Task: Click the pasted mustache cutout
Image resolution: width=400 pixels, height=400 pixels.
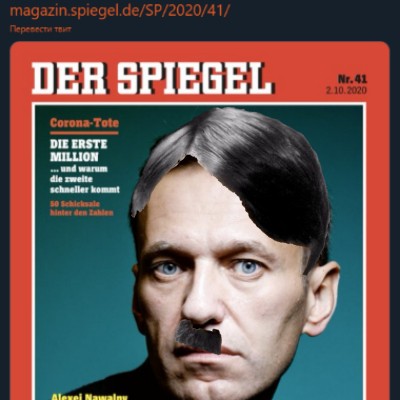Action: point(198,337)
